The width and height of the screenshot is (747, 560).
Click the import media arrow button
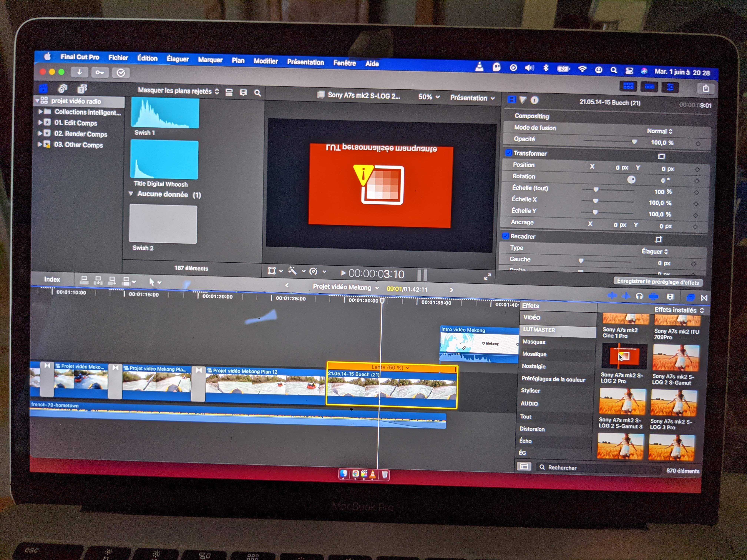pos(80,72)
